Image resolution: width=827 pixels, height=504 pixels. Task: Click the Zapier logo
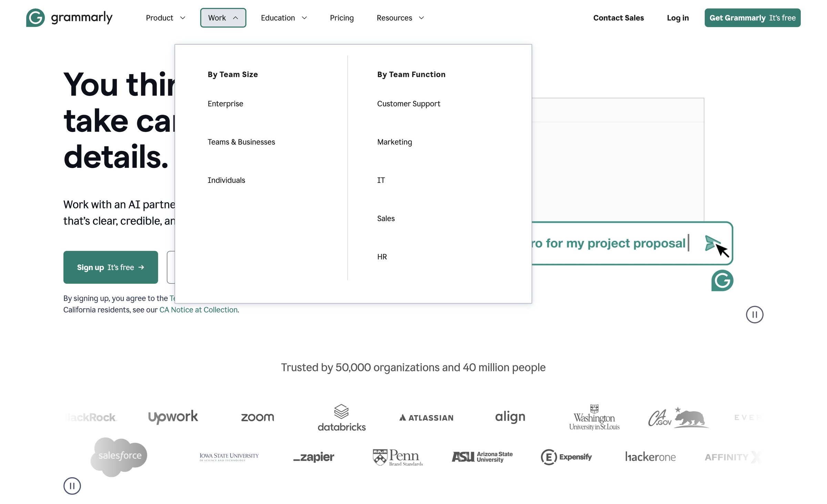(314, 457)
